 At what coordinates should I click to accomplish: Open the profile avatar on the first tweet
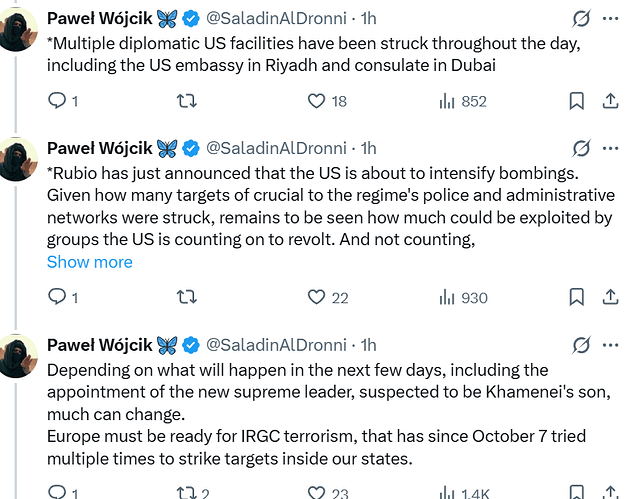[19, 28]
